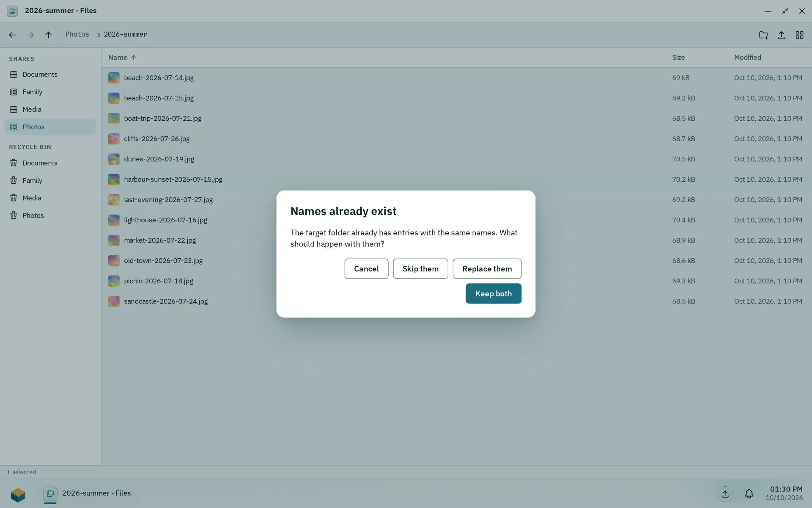Open the notifications bell

749,494
